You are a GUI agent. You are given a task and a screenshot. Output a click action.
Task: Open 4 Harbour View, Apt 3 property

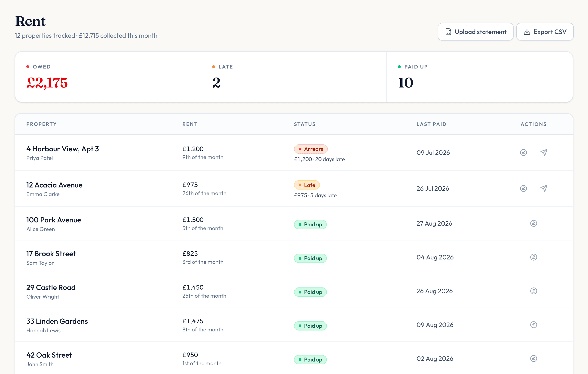[62, 149]
